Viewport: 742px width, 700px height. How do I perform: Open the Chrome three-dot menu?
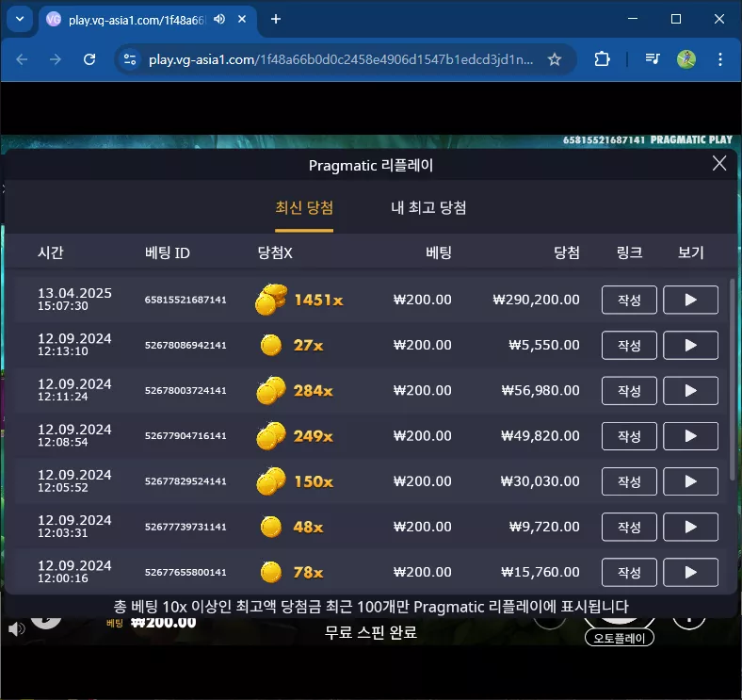[x=719, y=59]
